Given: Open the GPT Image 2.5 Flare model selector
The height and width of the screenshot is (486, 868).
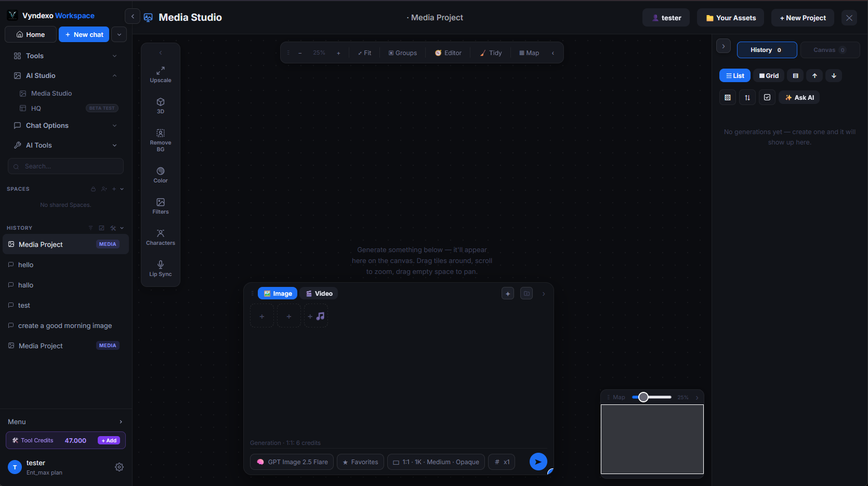Looking at the screenshot, I should (x=292, y=462).
